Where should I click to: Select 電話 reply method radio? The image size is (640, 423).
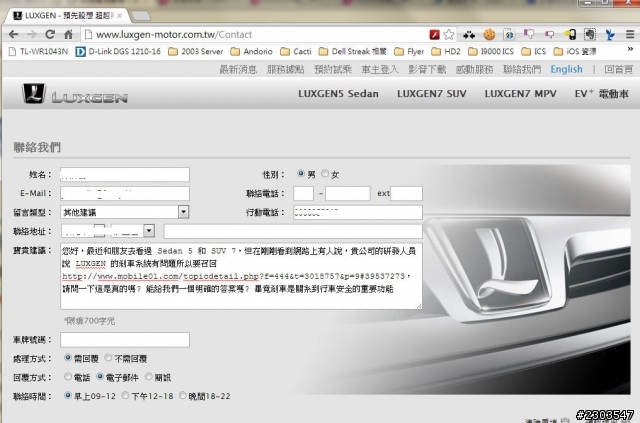pos(68,376)
